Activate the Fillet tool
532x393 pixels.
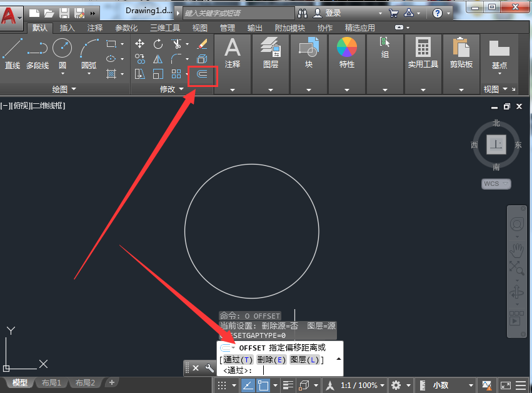pos(176,59)
